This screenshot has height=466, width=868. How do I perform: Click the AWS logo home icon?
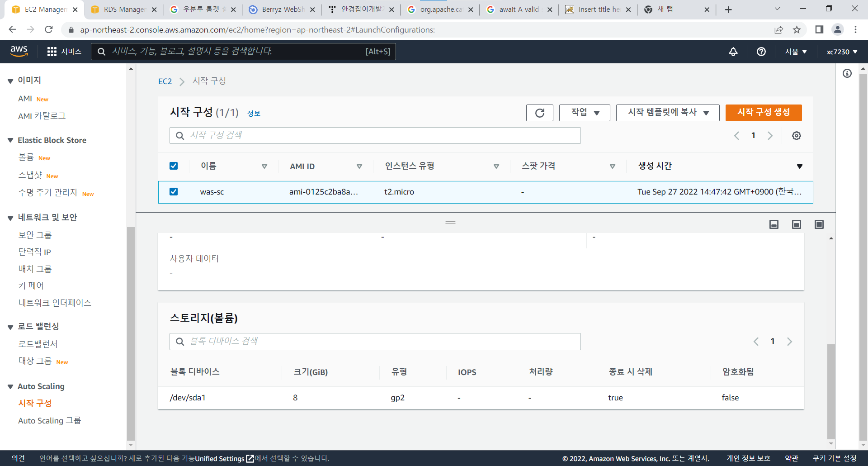[x=19, y=51]
